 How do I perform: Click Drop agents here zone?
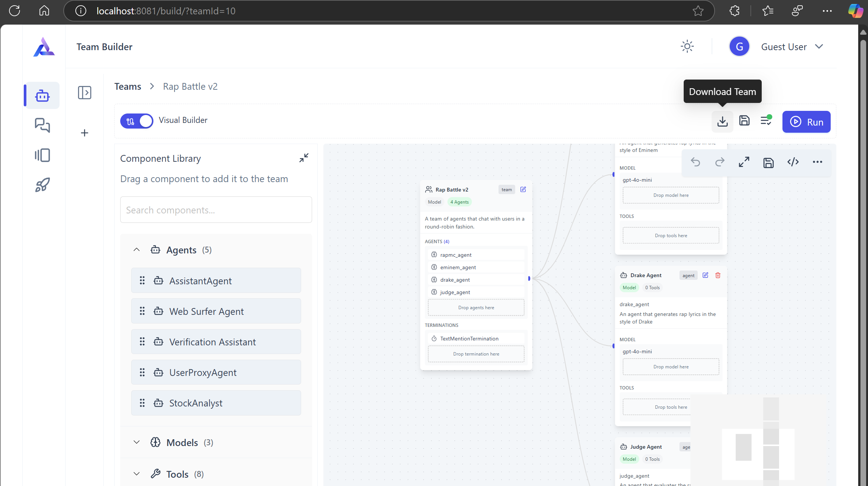[x=476, y=308]
